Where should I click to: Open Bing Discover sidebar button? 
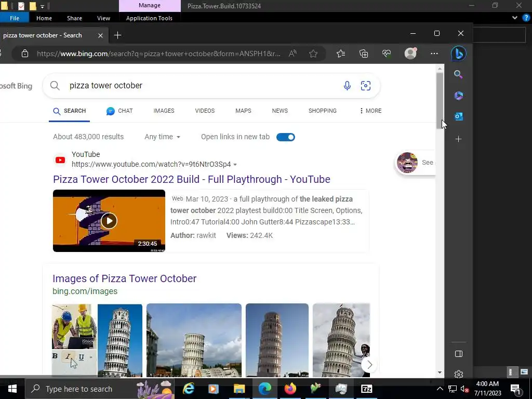(x=458, y=54)
